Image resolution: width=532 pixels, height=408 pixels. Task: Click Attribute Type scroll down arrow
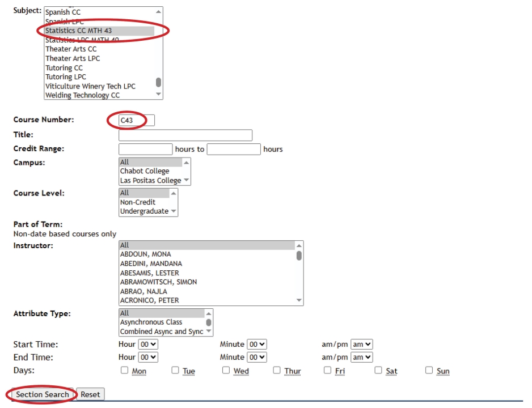coord(209,331)
